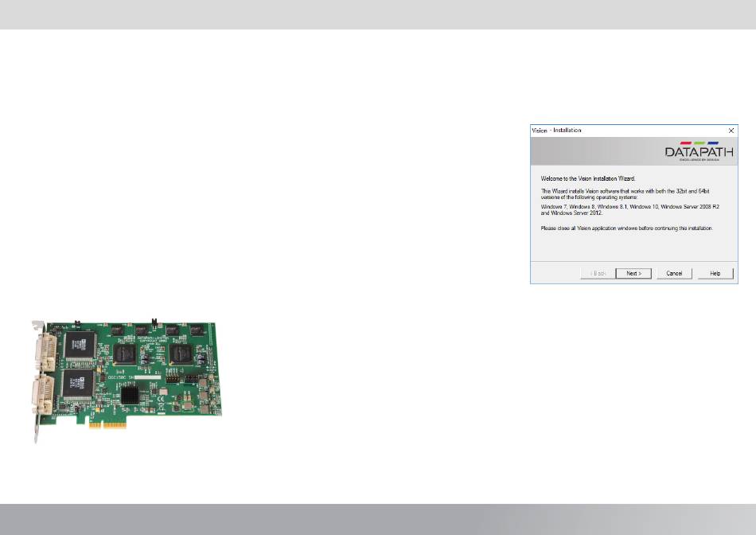Click 'Welcome to the Vision Installation Wizard' text
The image size is (756, 535).
pyautogui.click(x=588, y=178)
